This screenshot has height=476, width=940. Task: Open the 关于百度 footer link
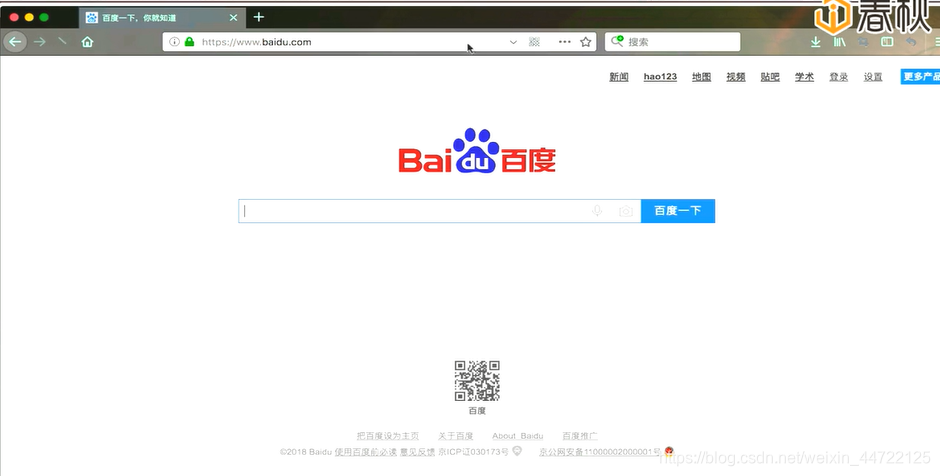pos(456,436)
